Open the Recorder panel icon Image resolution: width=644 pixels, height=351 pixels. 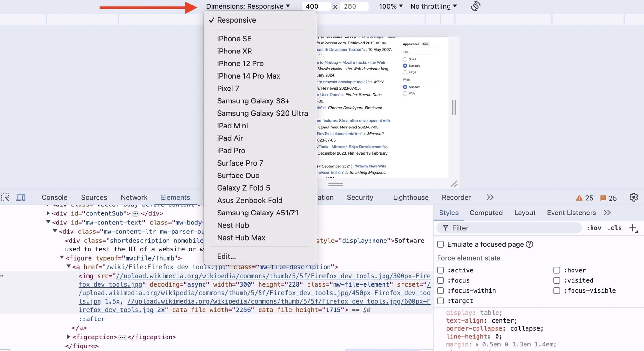point(456,197)
